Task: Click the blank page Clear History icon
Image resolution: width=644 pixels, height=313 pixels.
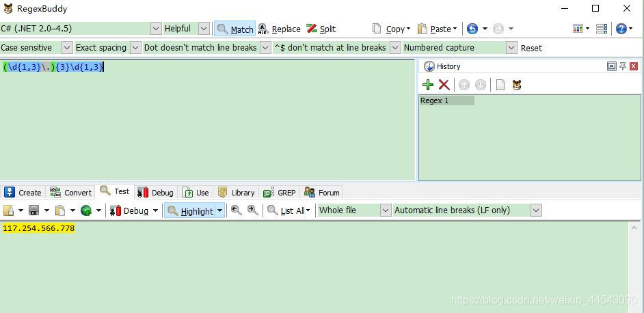Action: (x=500, y=85)
